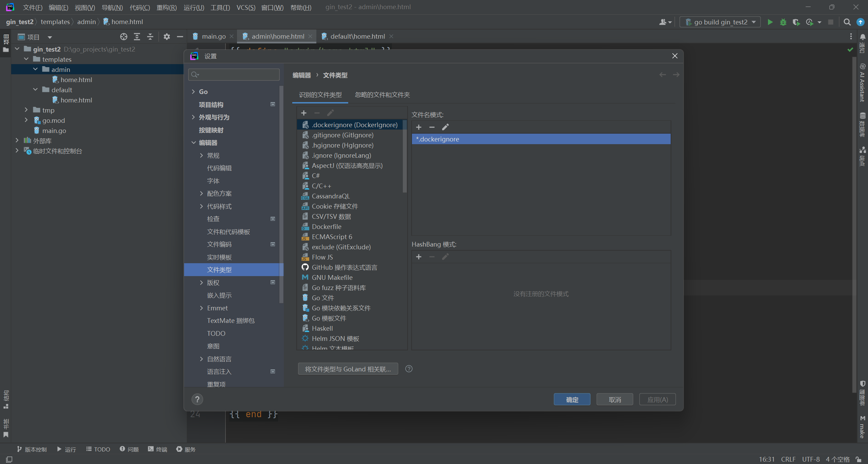The height and width of the screenshot is (464, 868).
Task: Collapse the gin_test2 project root
Action: click(x=17, y=49)
